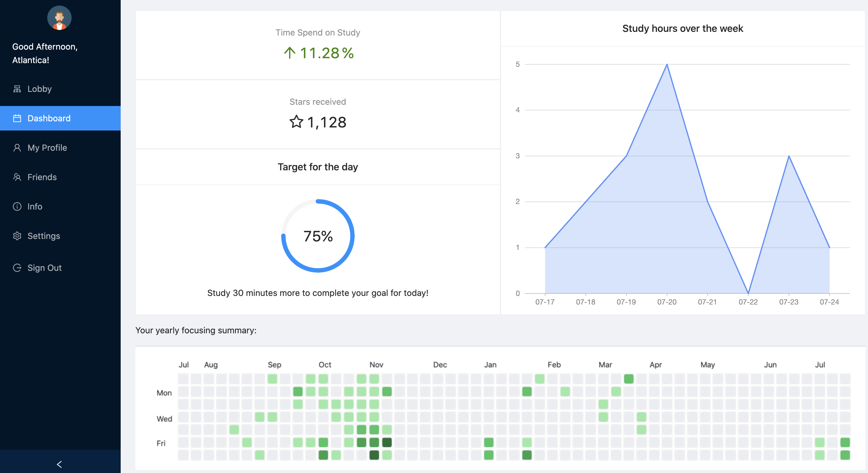Open the Friends menu item

tap(42, 177)
